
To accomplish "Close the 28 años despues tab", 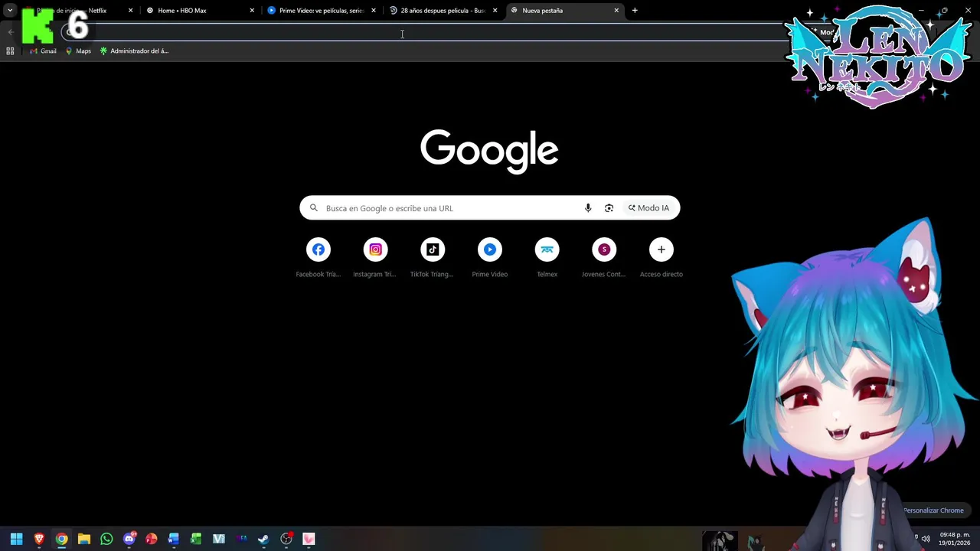I will point(495,11).
